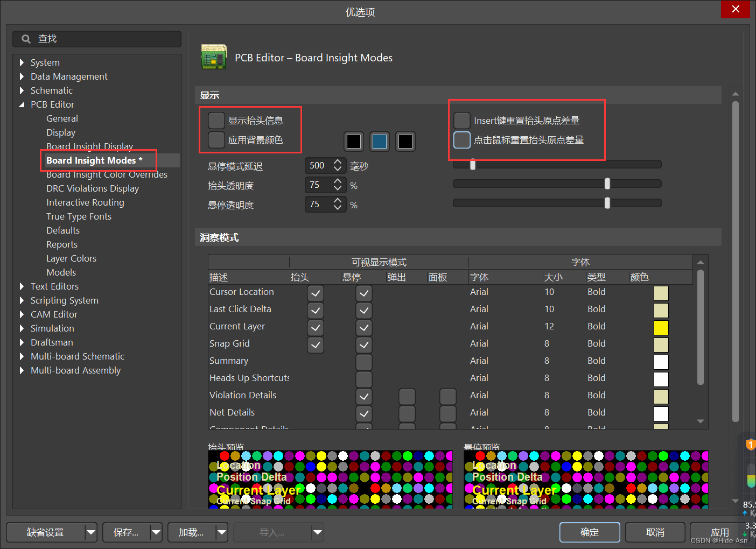
Task: Click Cursor Location font color swatch
Action: [661, 293]
